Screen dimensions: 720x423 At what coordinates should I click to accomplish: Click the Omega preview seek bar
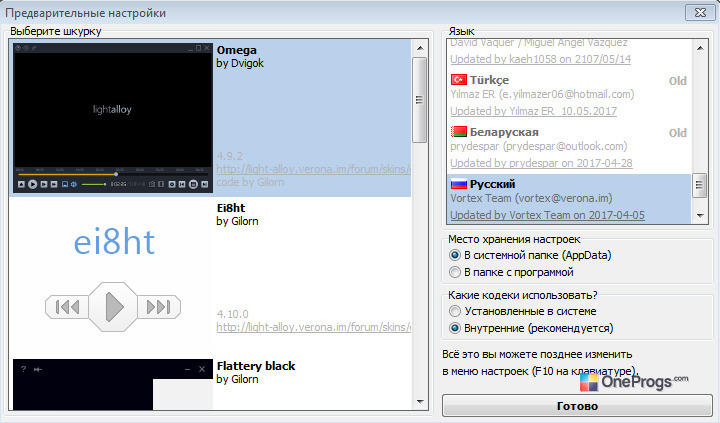(113, 174)
